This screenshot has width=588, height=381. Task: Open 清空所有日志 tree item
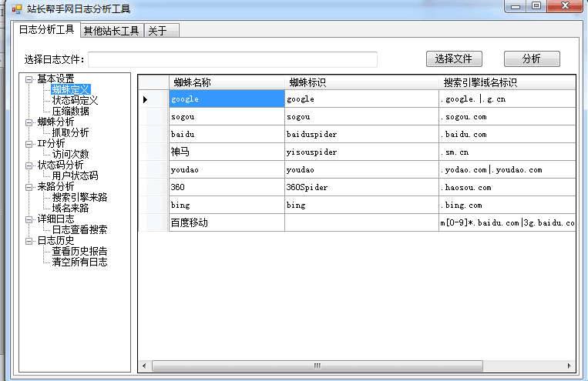click(79, 262)
